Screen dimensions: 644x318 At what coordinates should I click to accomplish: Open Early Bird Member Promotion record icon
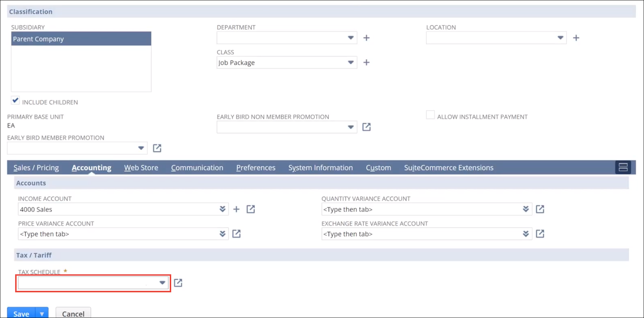tap(157, 148)
